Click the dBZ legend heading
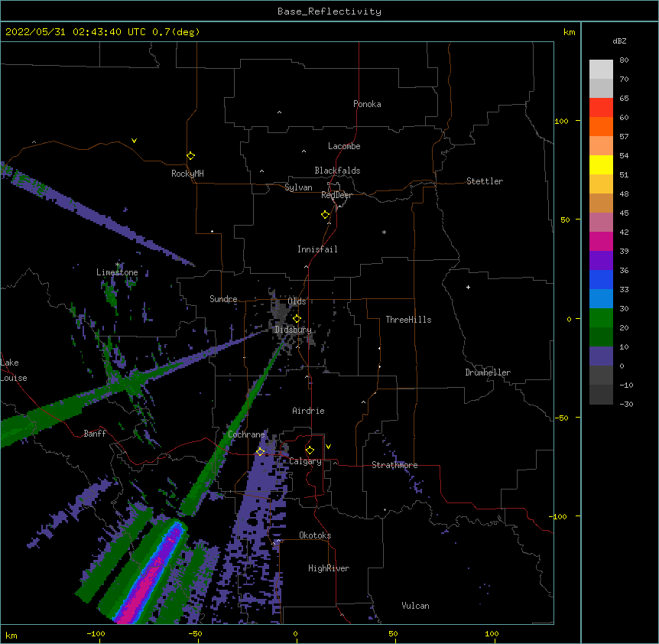This screenshot has width=659, height=644. 619,41
